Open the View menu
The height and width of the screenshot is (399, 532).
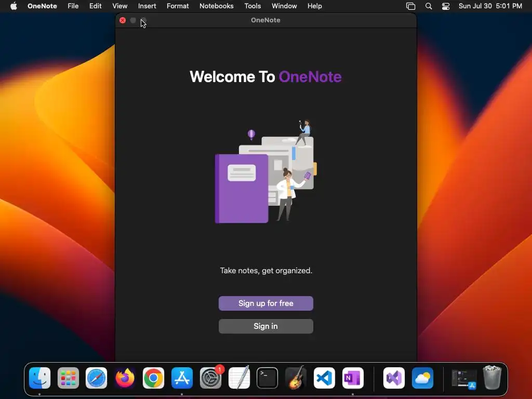tap(120, 6)
